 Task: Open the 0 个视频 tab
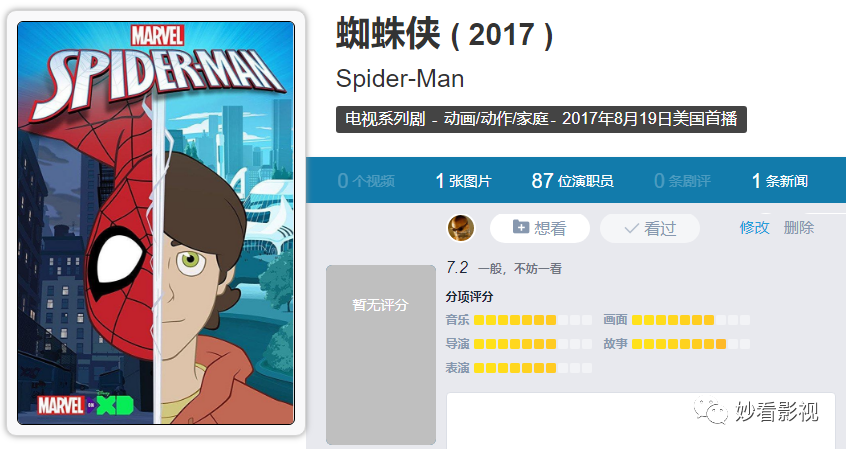tap(366, 181)
